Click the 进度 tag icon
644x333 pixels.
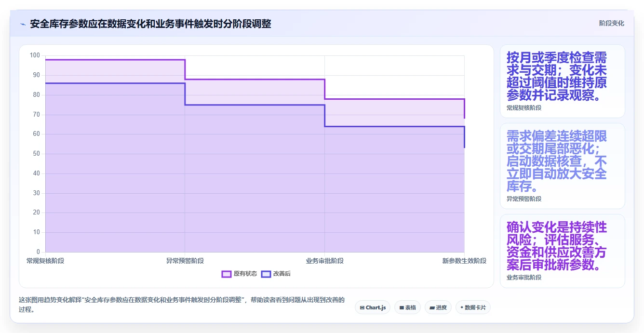(432, 307)
